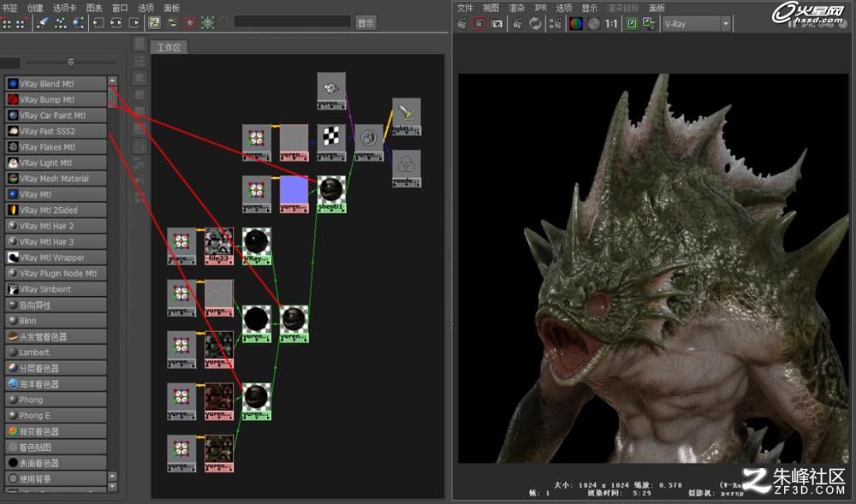Open the 窗口 menu

(x=120, y=8)
